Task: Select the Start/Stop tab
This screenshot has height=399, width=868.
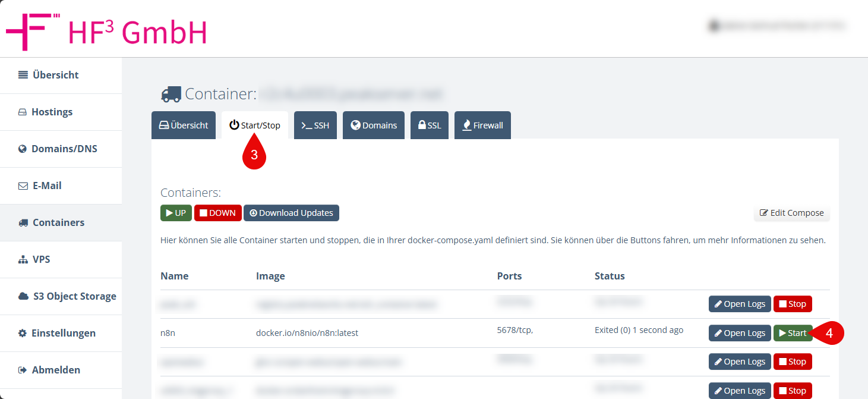Action: pos(255,125)
